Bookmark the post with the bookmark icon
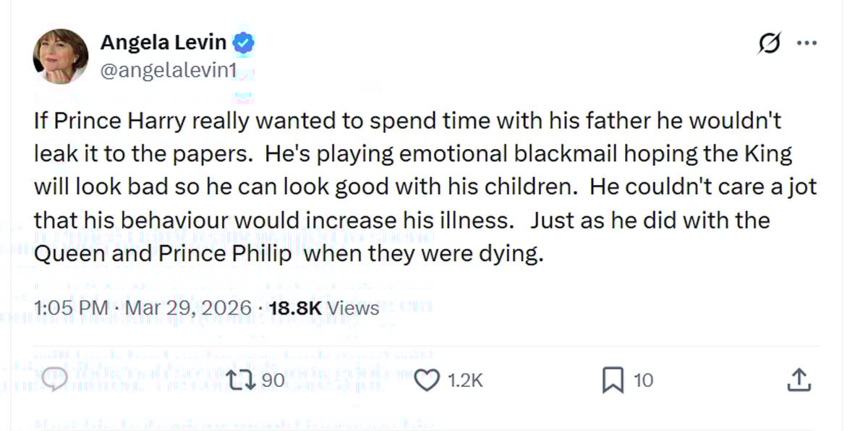Image resolution: width=868 pixels, height=431 pixels. coord(612,380)
